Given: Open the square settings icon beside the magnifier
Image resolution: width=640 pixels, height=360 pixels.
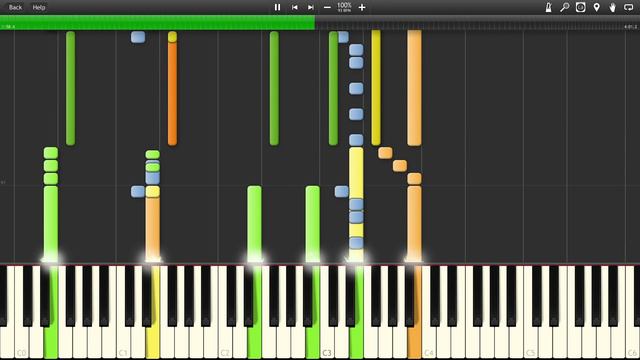Looking at the screenshot, I should [x=580, y=7].
